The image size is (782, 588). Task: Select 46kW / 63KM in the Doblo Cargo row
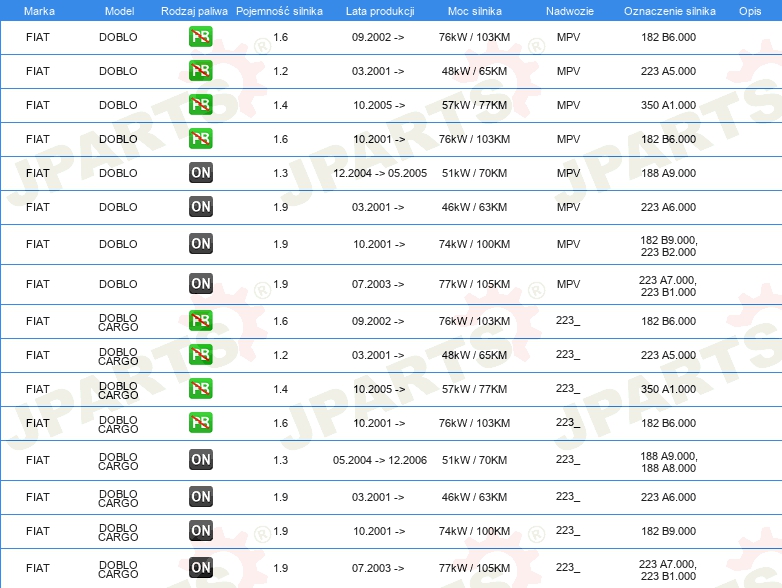474,497
